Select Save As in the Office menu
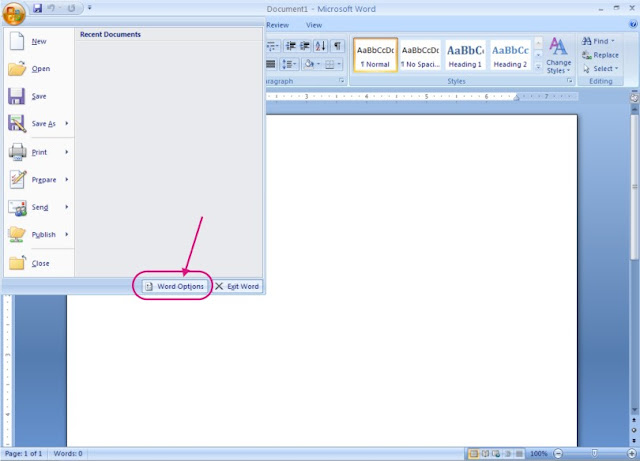The image size is (640, 461). tap(33, 123)
